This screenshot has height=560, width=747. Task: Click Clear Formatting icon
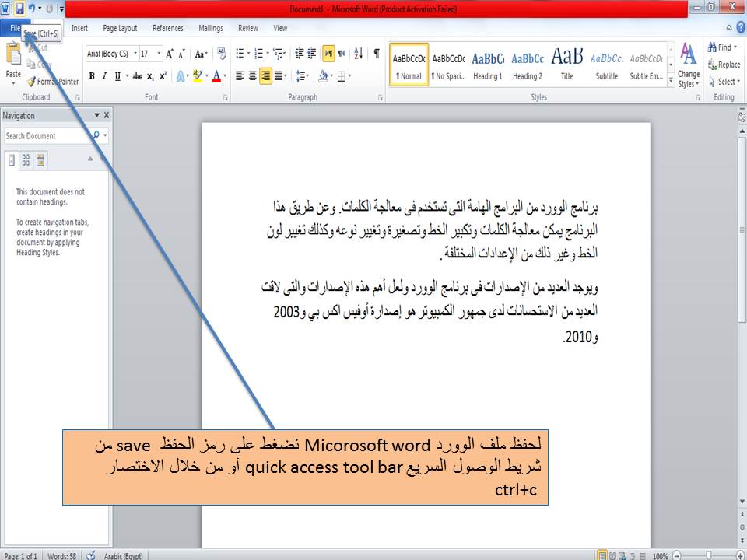point(222,54)
